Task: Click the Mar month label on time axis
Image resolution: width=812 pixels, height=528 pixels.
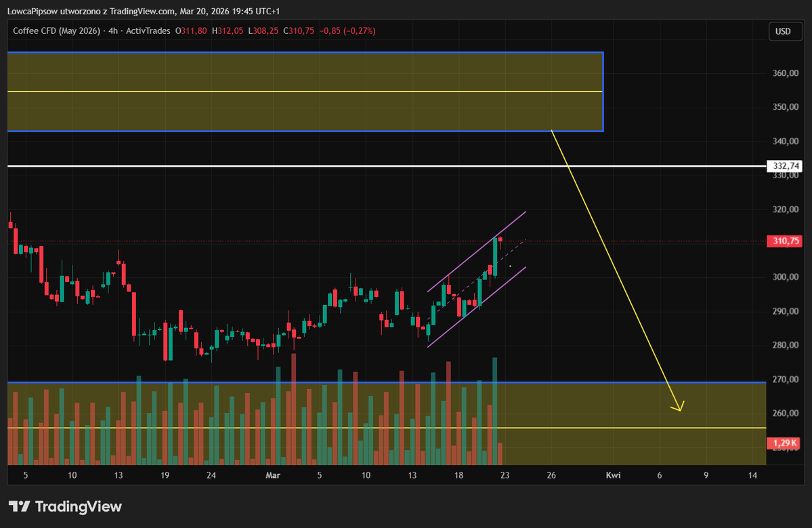Action: (273, 475)
